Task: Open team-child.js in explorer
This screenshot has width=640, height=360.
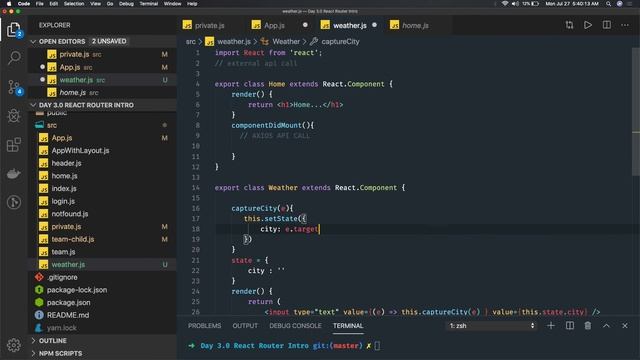Action: 73,239
